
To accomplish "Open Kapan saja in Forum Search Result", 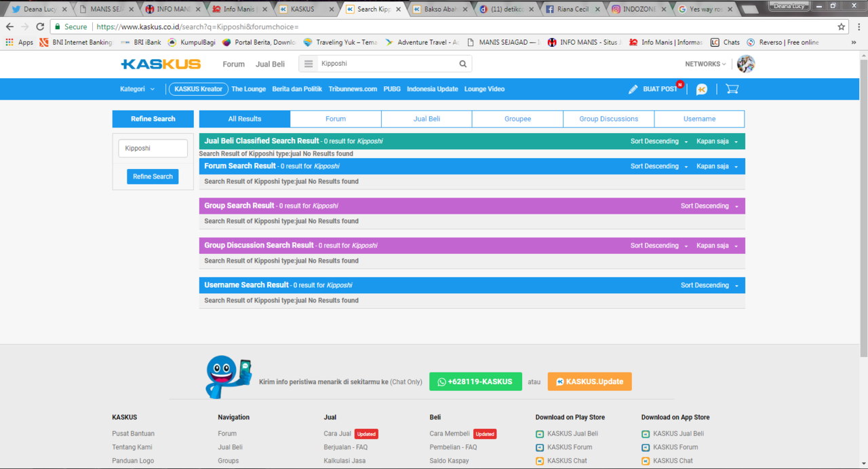I will [x=717, y=166].
